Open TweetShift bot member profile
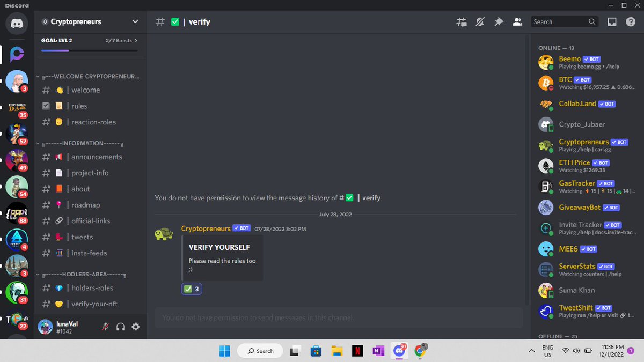The image size is (644, 362). pyautogui.click(x=587, y=311)
